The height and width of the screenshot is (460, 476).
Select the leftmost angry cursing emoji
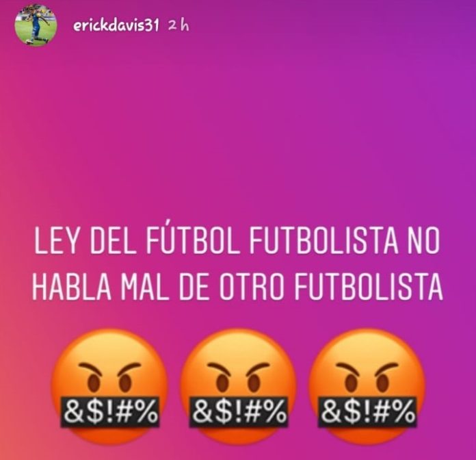coord(109,385)
